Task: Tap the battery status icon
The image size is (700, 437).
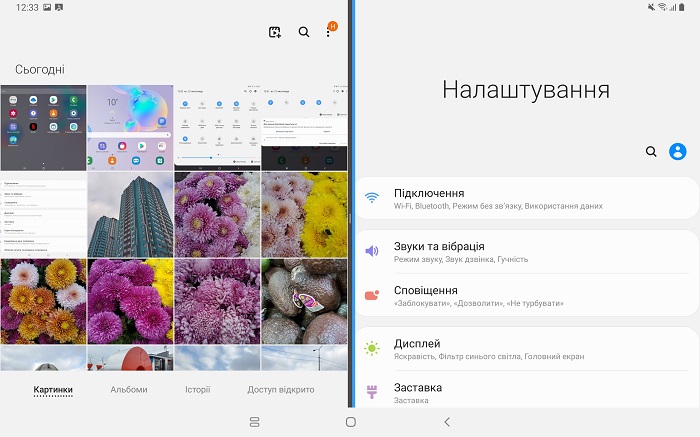Action: [682, 7]
